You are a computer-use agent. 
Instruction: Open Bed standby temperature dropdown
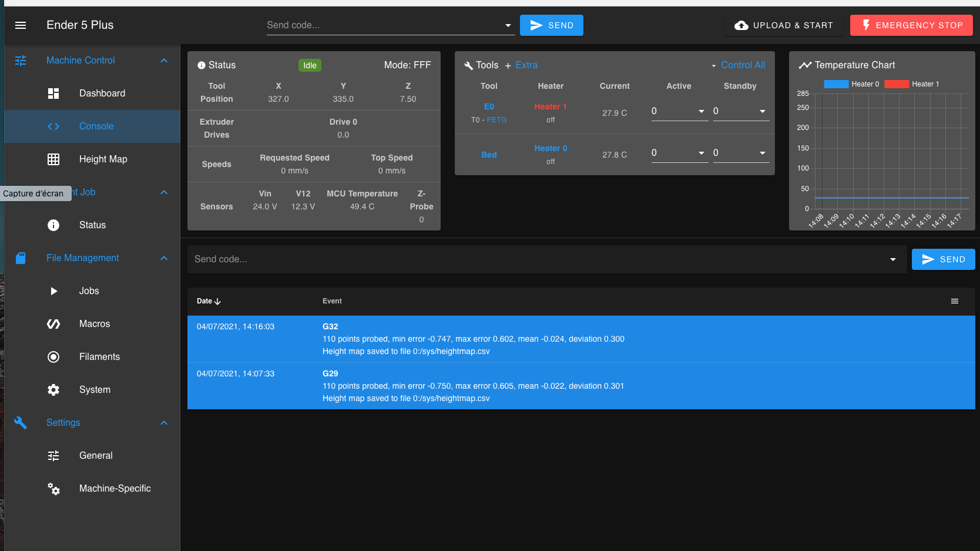point(763,153)
